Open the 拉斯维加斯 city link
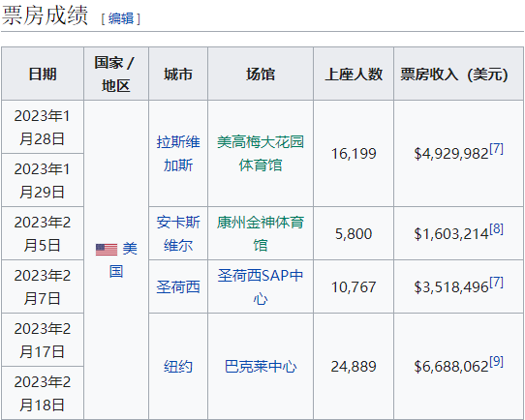This screenshot has width=525, height=420. (178, 154)
